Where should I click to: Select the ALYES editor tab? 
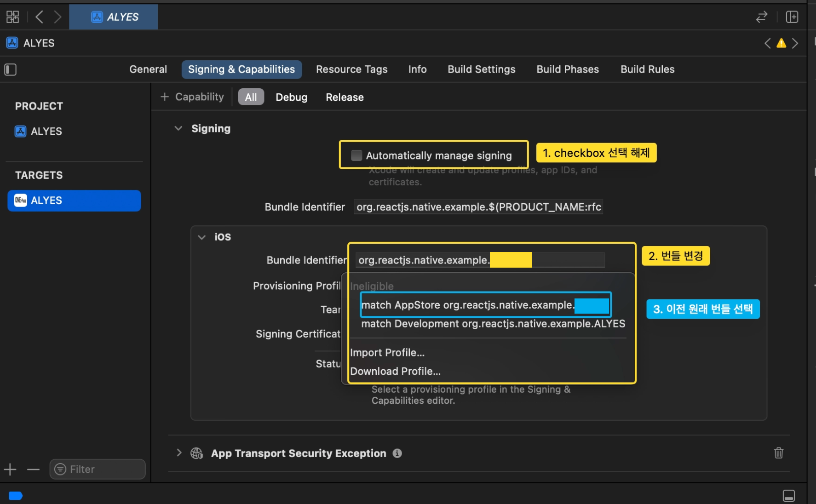(x=114, y=17)
